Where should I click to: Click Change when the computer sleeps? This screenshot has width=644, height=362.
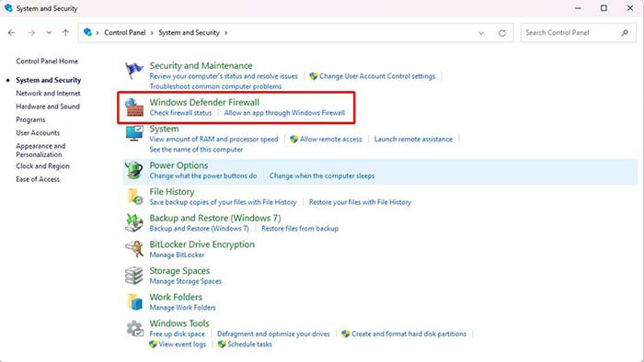(322, 175)
